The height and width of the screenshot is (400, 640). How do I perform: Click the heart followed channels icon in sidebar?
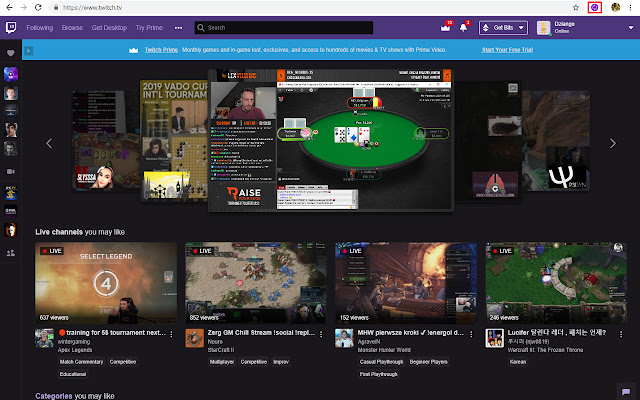[11, 53]
